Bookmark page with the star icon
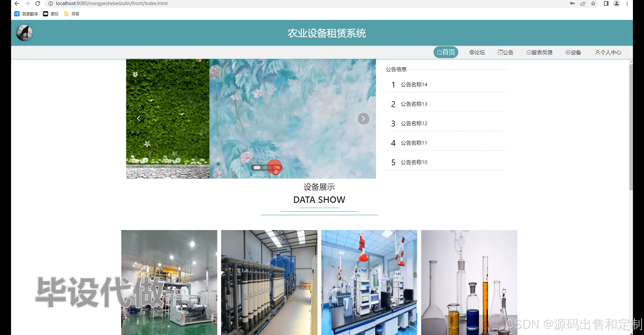Viewport: 644px width, 335px height. pos(593,4)
